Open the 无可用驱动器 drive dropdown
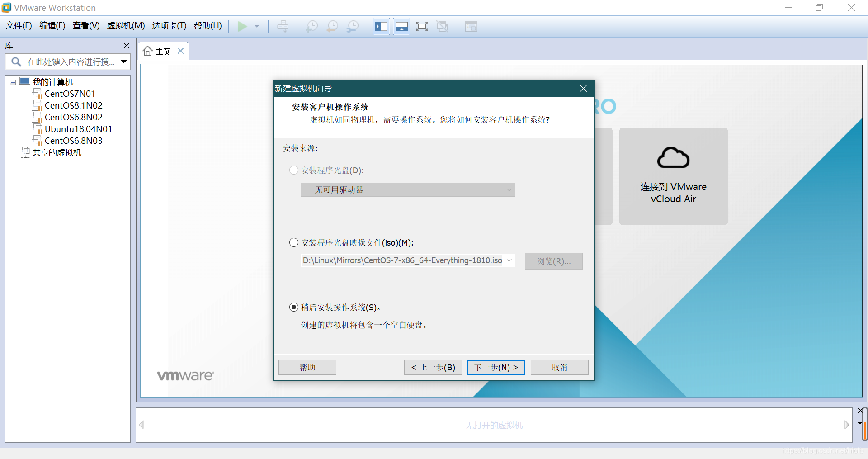868x459 pixels. click(x=408, y=190)
